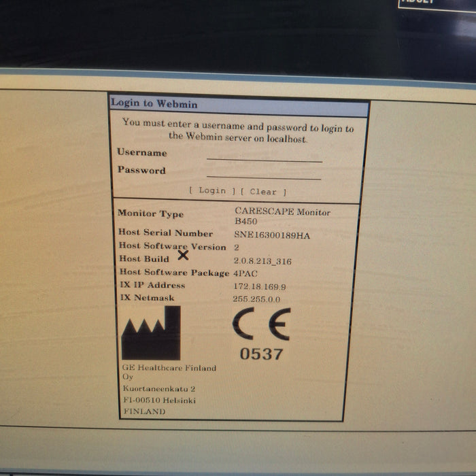
Task: Click the 'IX IP Address' label
Action: (152, 285)
